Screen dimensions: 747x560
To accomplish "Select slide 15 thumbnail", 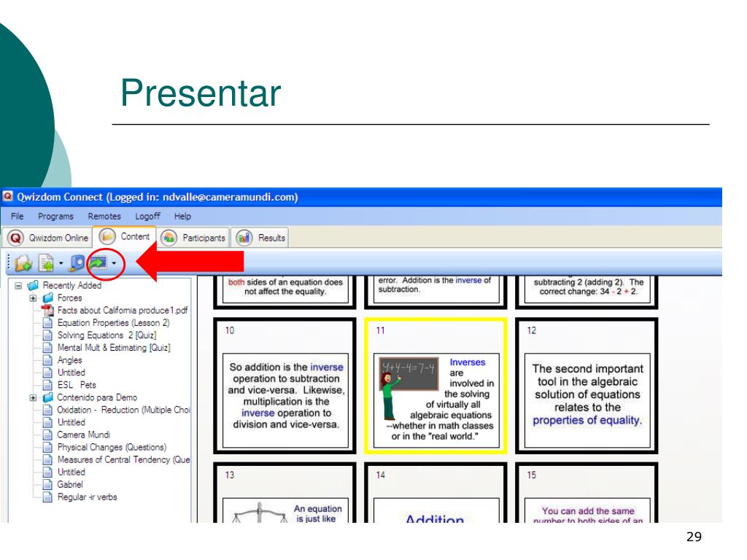I will (587, 492).
